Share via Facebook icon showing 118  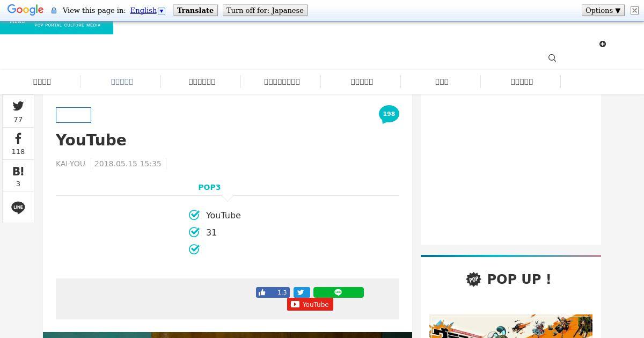point(18,138)
